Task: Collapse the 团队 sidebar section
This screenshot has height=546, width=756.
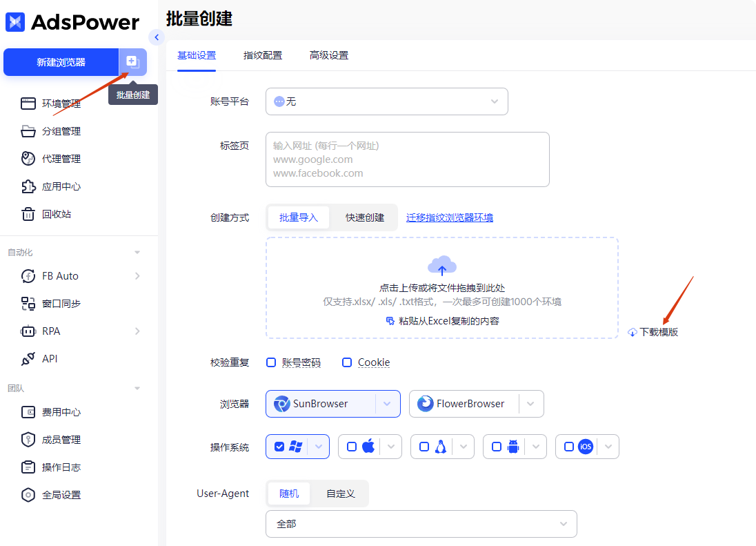Action: [137, 389]
